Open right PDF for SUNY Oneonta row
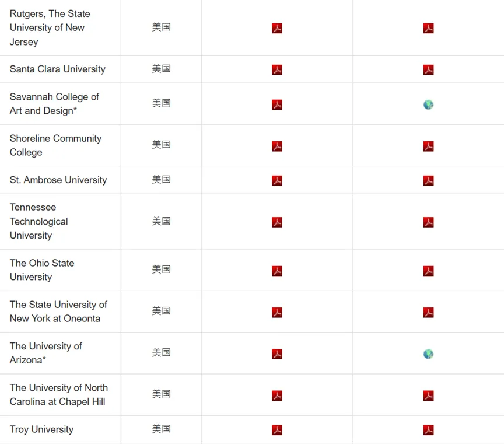 [x=428, y=313]
